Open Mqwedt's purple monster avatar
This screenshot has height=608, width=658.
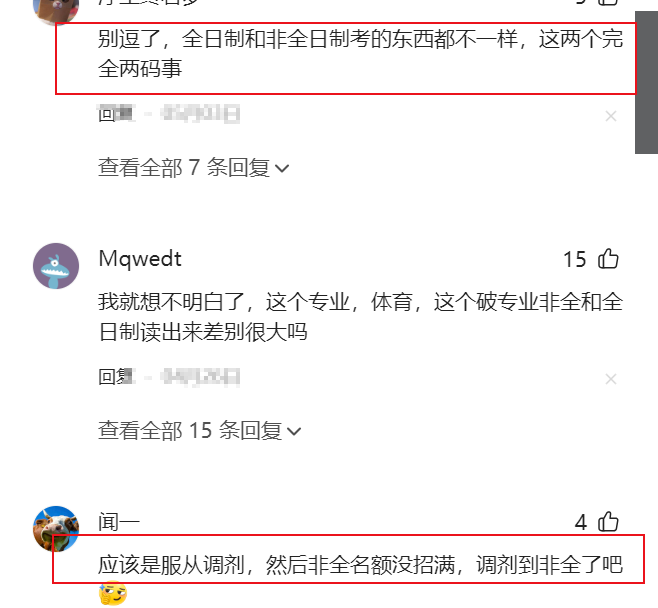tap(56, 266)
